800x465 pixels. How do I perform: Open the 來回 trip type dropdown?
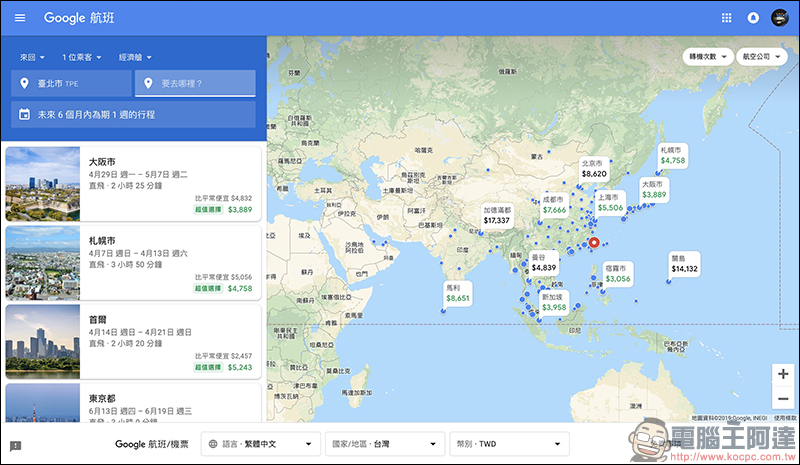(x=32, y=57)
